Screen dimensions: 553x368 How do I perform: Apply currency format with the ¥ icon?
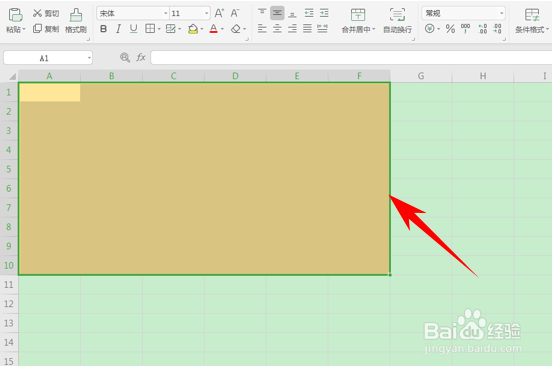[x=430, y=29]
